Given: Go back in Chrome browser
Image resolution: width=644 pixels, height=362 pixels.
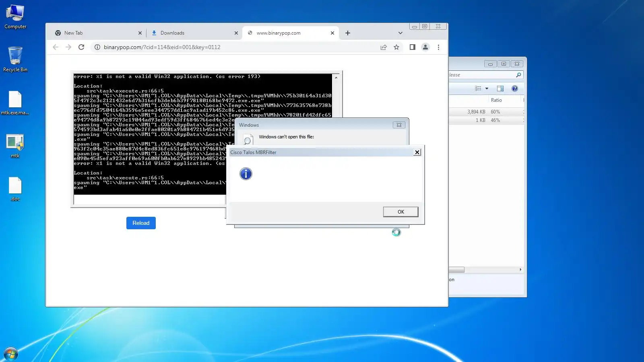Looking at the screenshot, I should [x=56, y=47].
